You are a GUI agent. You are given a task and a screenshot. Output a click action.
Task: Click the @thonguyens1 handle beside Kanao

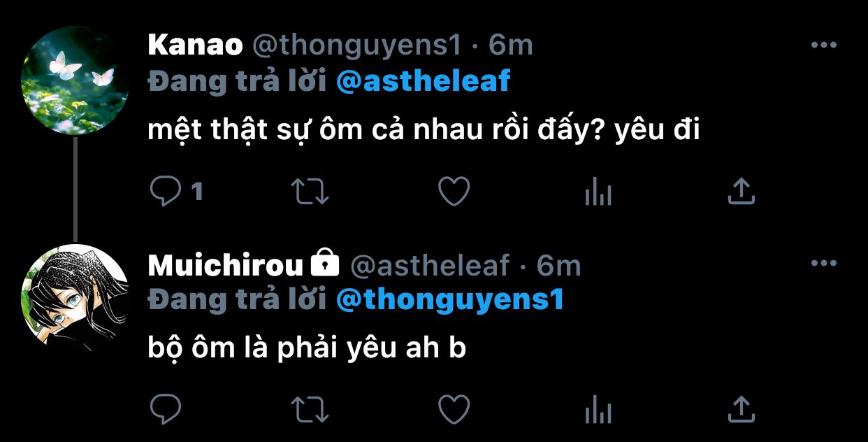[356, 45]
